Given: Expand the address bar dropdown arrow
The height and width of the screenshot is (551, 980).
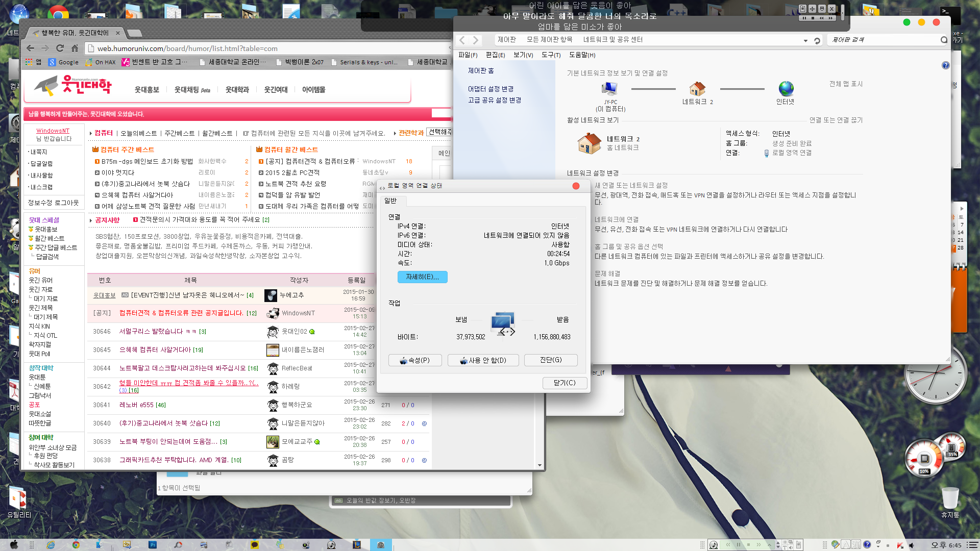Looking at the screenshot, I should click(805, 40).
